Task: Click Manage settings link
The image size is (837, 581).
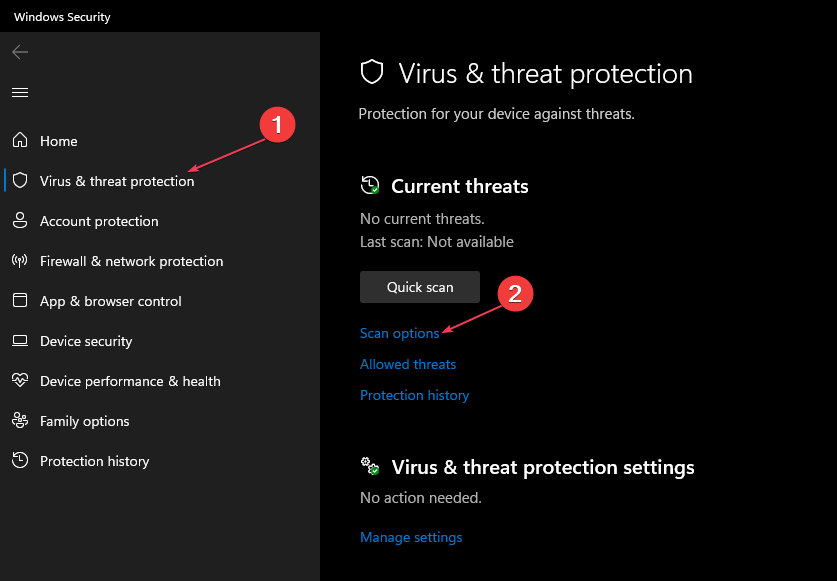Action: pyautogui.click(x=411, y=537)
